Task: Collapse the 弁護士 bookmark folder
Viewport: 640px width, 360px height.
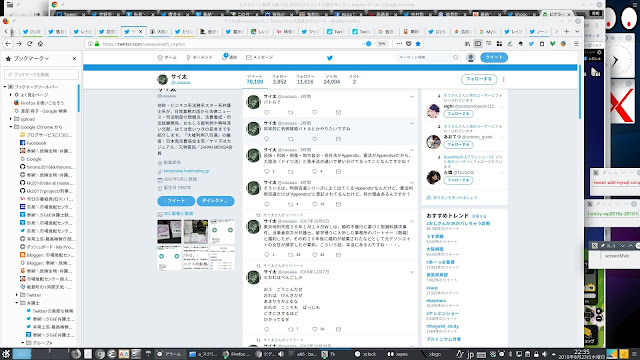Action: click(x=17, y=303)
